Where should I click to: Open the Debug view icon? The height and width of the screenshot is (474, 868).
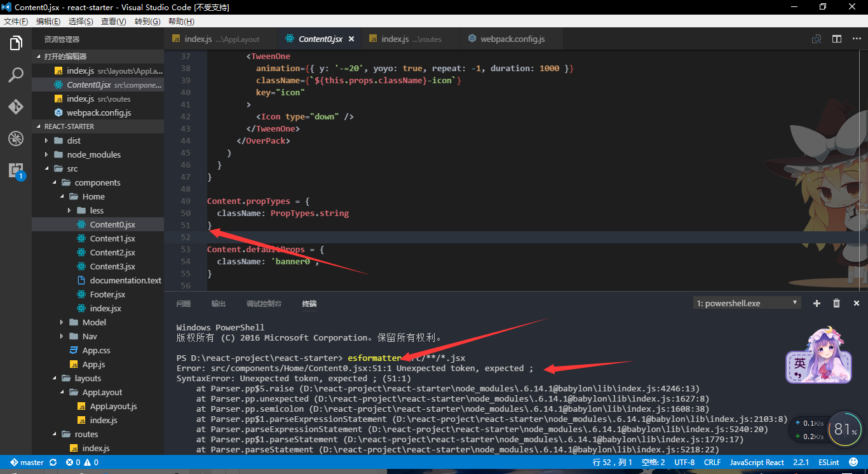(x=16, y=139)
